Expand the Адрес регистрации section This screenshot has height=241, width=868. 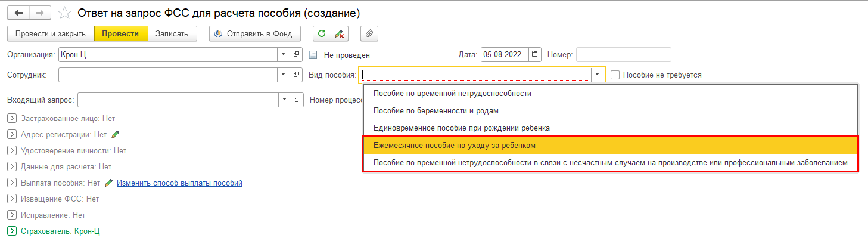12,134
